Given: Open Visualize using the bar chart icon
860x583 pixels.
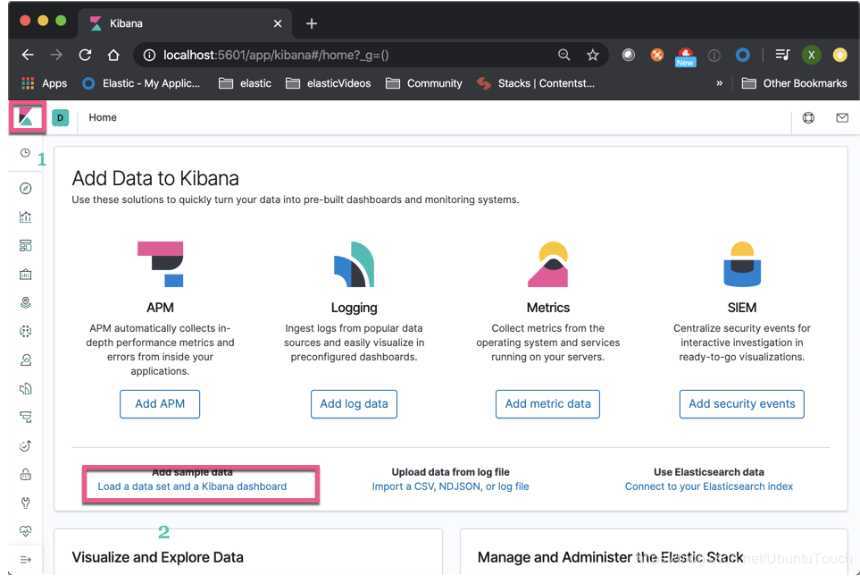Looking at the screenshot, I should 25,217.
